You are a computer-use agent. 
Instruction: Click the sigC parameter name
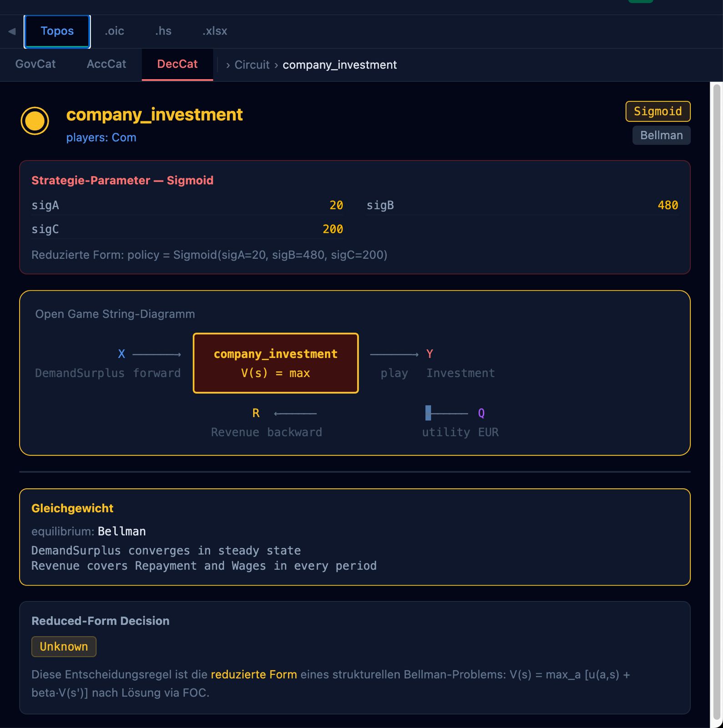[x=45, y=229]
